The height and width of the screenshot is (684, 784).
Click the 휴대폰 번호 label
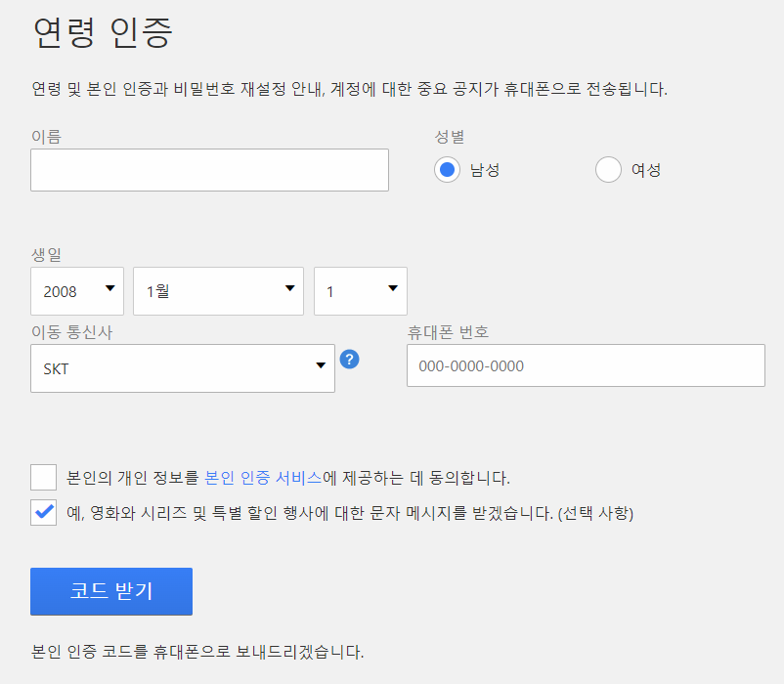(x=448, y=332)
